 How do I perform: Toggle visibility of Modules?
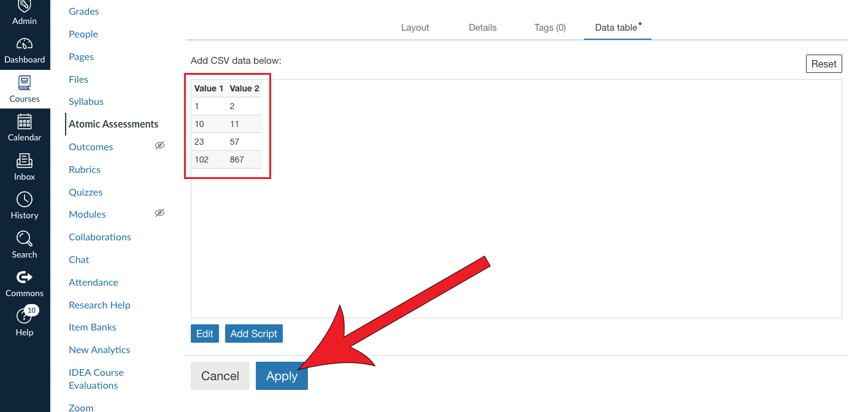[x=159, y=213]
